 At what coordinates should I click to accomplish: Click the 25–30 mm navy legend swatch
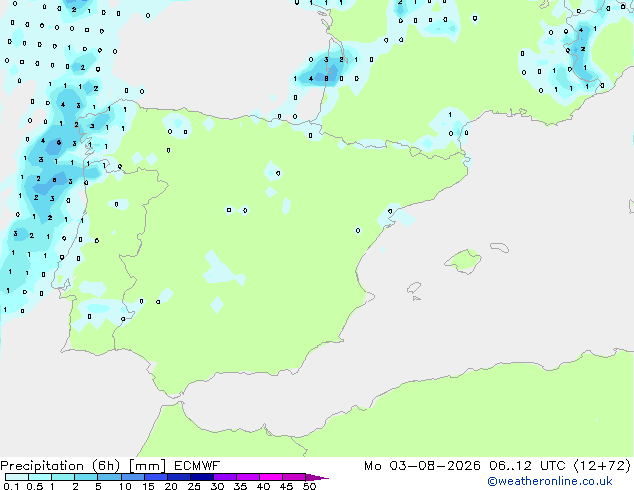202,477
